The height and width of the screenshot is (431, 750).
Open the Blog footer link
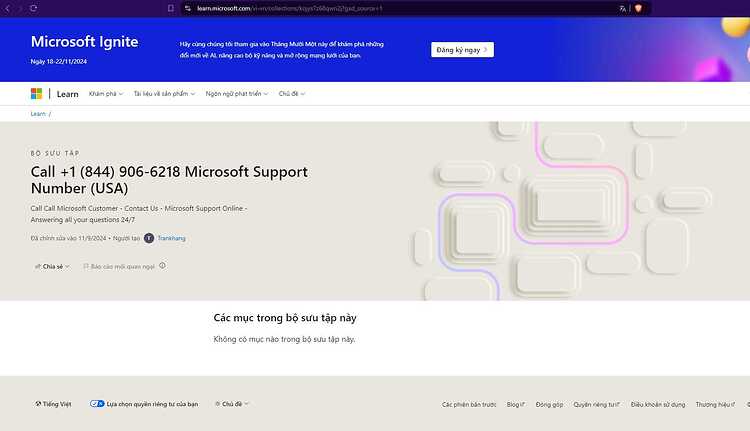coord(516,405)
